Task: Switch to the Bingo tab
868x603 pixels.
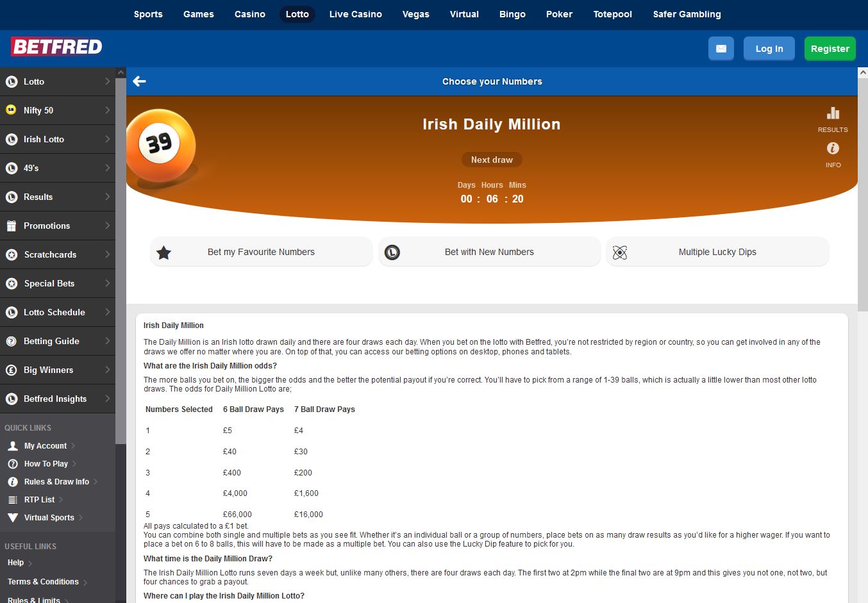Action: pos(512,14)
